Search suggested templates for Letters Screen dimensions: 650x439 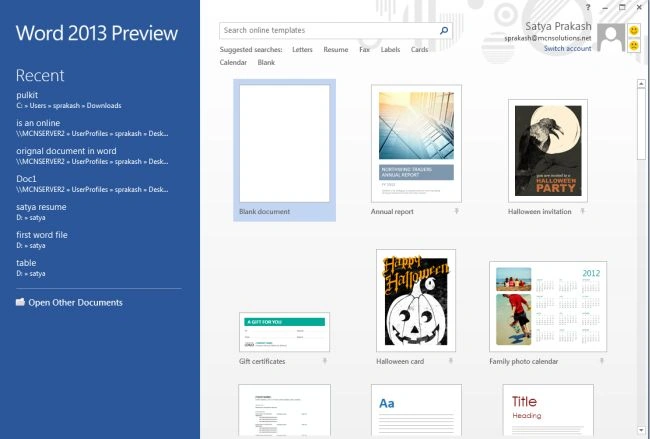(302, 49)
